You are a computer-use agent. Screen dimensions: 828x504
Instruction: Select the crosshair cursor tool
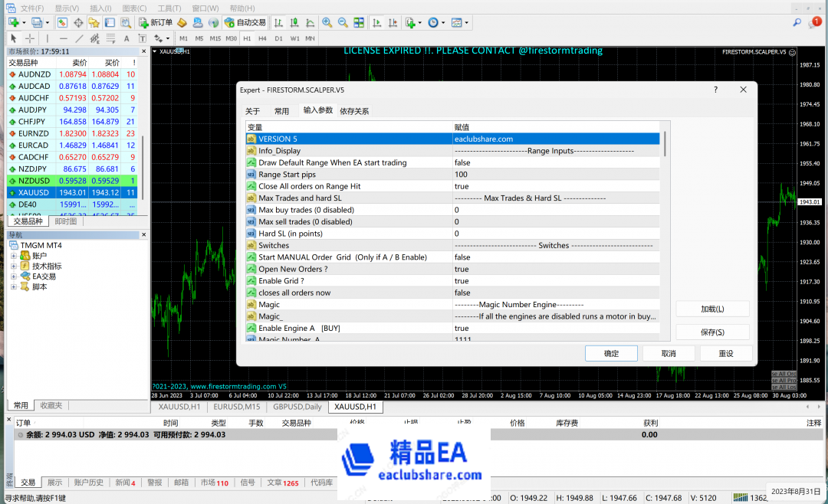tap(30, 38)
